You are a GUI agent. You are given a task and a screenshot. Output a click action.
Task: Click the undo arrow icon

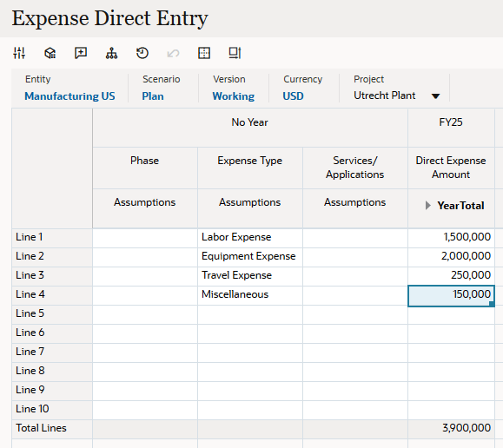point(173,53)
